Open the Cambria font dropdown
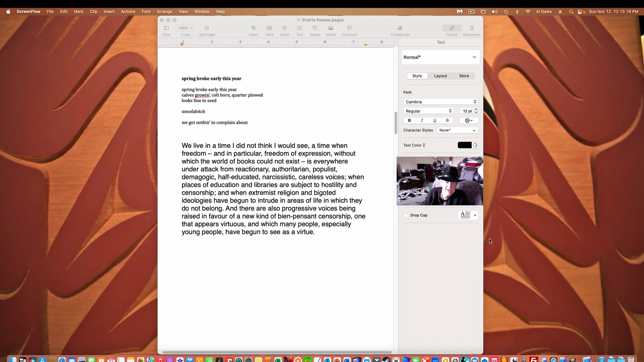The image size is (644, 362). [440, 102]
